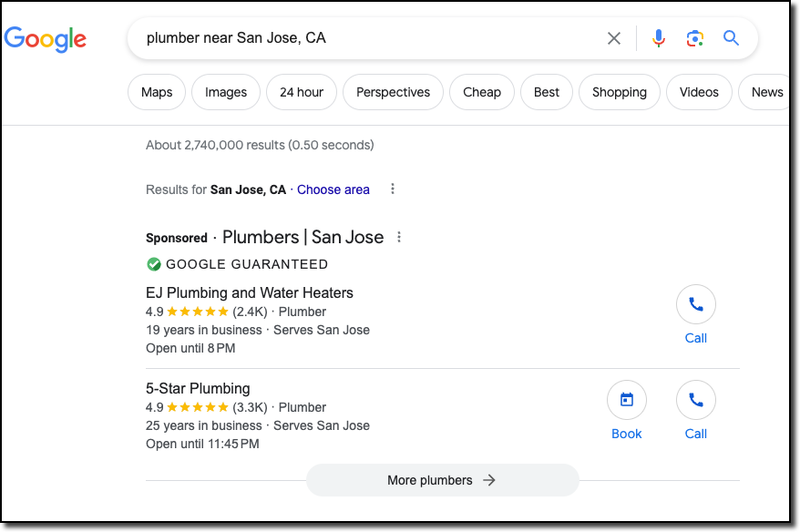The width and height of the screenshot is (800, 532).
Task: Click the Google logo
Action: pyautogui.click(x=46, y=39)
